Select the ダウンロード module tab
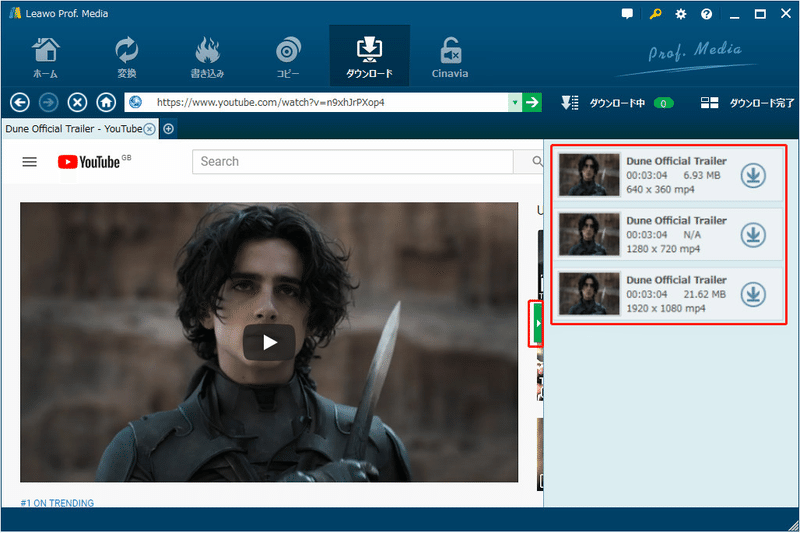 (369, 56)
